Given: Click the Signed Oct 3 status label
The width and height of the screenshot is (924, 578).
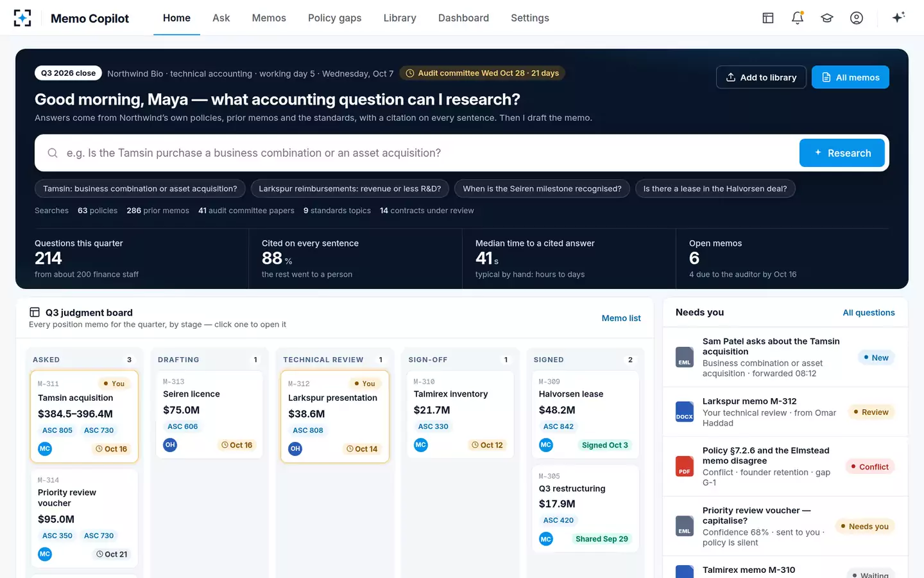Looking at the screenshot, I should [x=604, y=445].
